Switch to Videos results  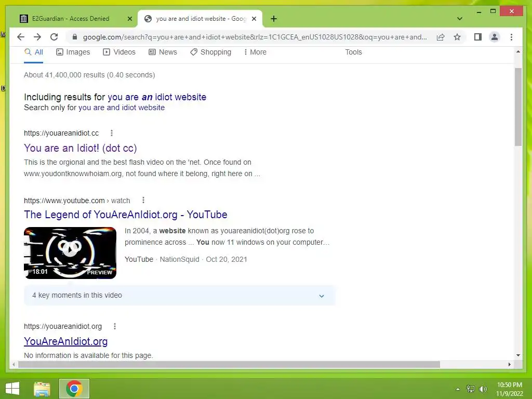119,52
